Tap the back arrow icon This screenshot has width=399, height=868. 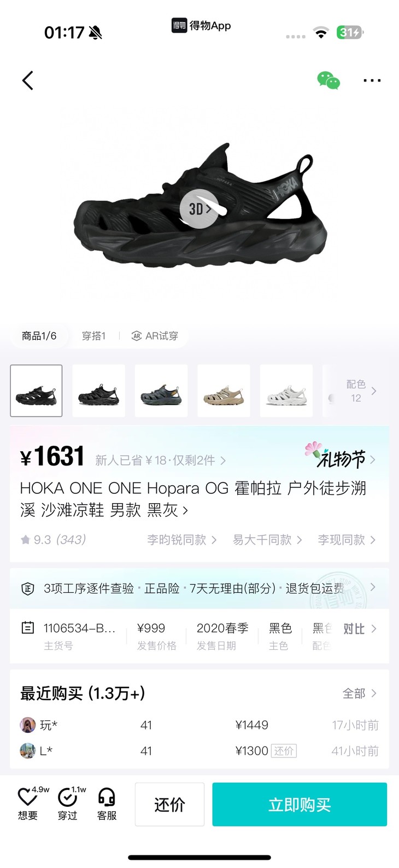point(28,80)
